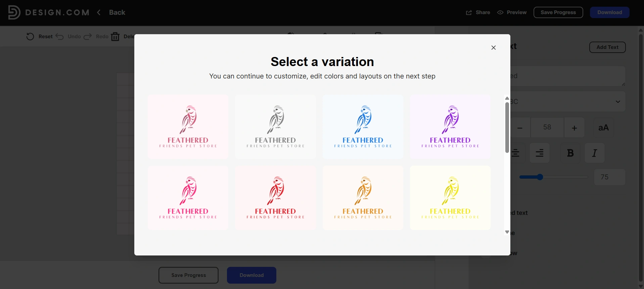Click the page scrollbar on the right edge

point(641,158)
